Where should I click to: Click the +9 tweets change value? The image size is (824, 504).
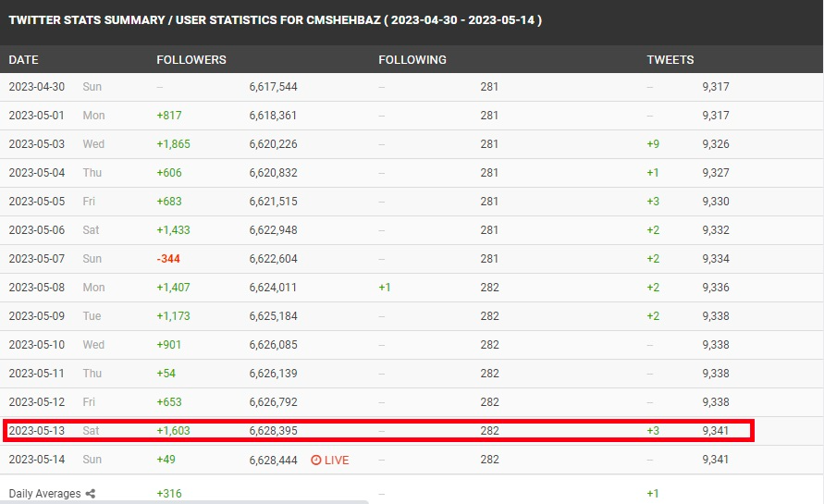pyautogui.click(x=653, y=144)
